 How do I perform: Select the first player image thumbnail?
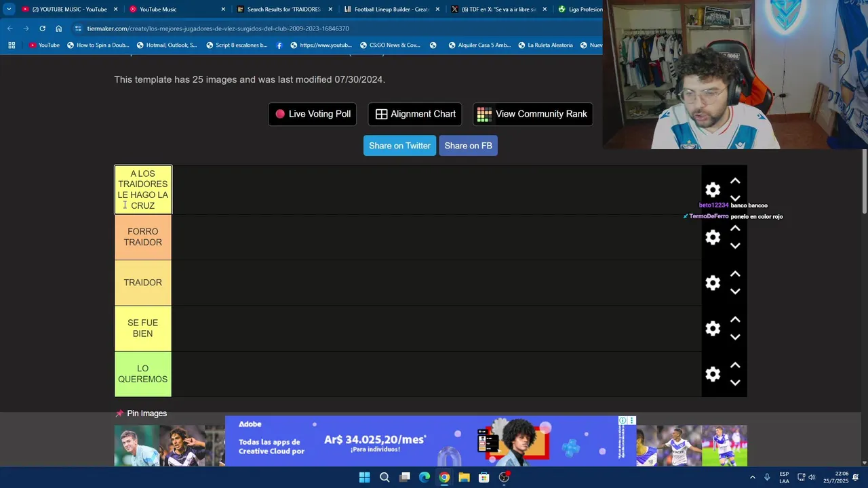tap(137, 446)
